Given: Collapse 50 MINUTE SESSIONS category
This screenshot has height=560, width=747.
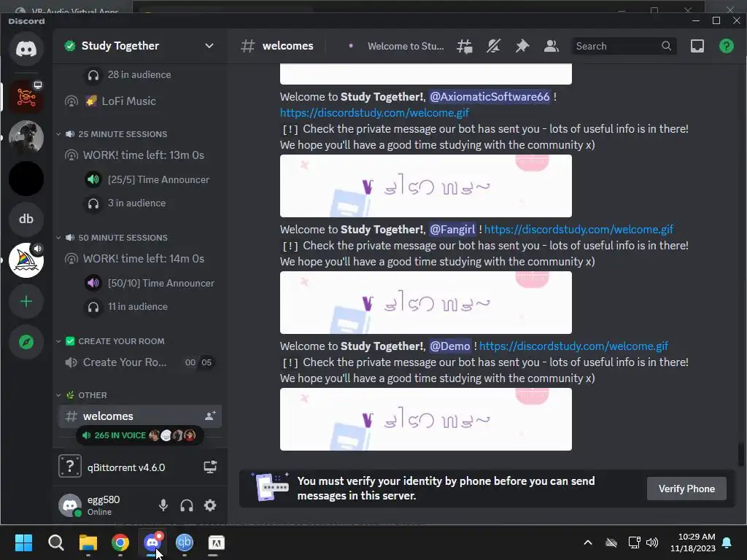Looking at the screenshot, I should coord(112,238).
